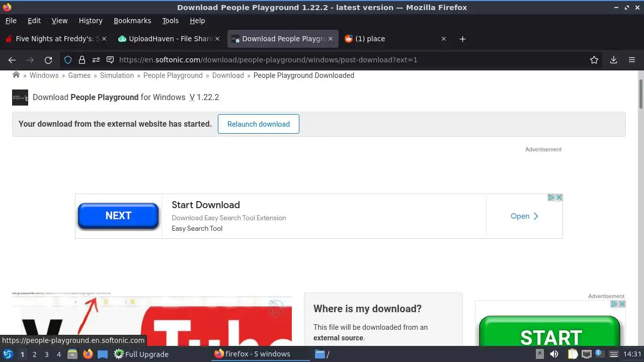This screenshot has height=362, width=644.
Task: Switch to the Five Nights at Freddy's tab
Action: (55, 39)
